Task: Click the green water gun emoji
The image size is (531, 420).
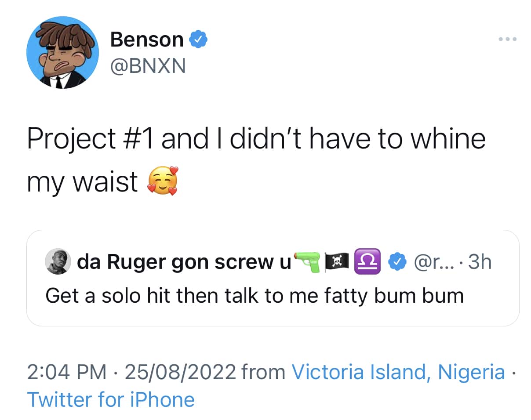Action: 308,262
